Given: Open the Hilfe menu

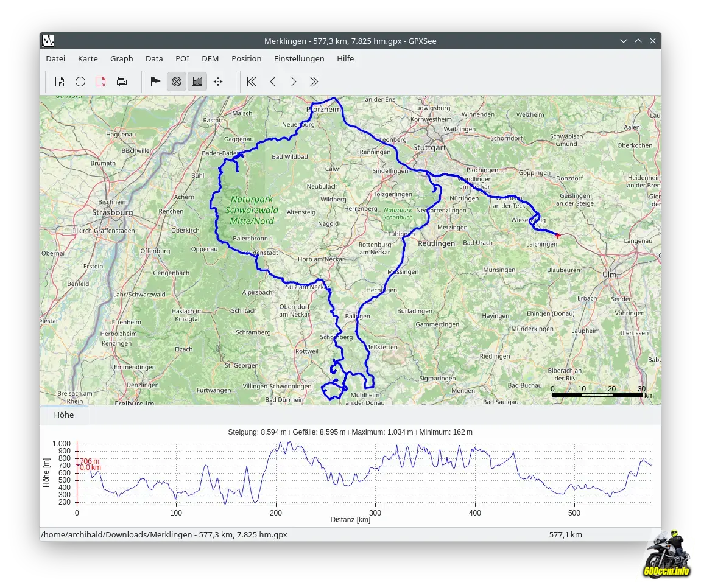Looking at the screenshot, I should 345,59.
